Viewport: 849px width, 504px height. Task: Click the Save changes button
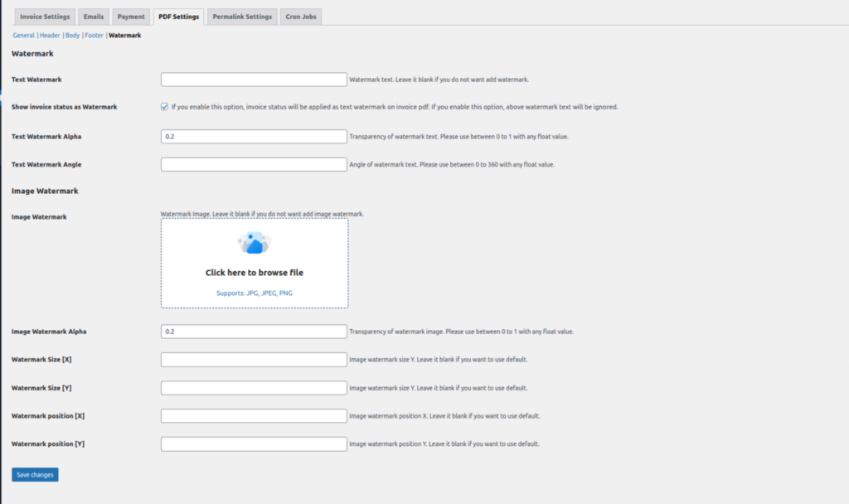point(34,474)
